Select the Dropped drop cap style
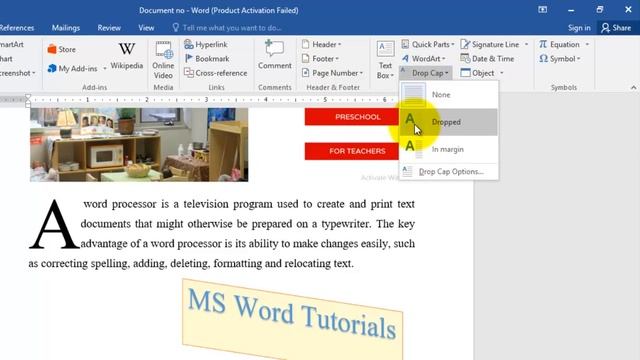The height and width of the screenshot is (360, 640). coord(449,122)
